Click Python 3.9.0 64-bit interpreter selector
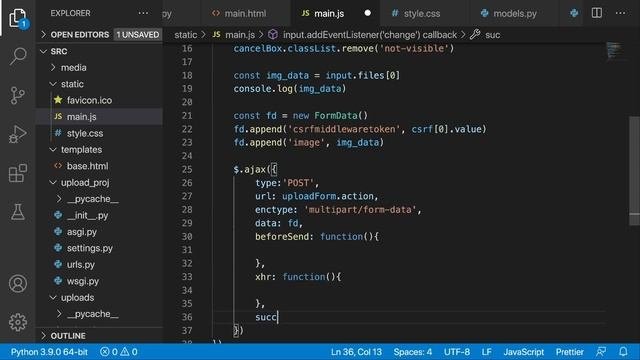Viewport: 640px width, 360px height. [49, 352]
